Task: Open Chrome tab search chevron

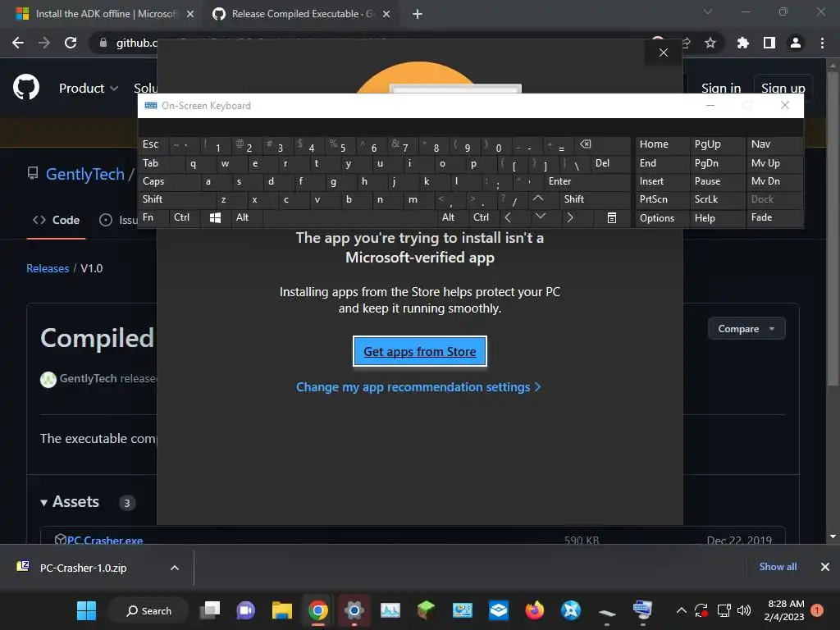Action: pos(708,11)
